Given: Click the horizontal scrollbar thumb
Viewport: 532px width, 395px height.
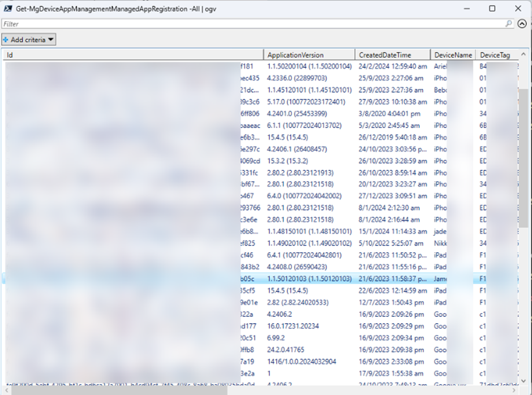Looking at the screenshot, I should click(119, 390).
